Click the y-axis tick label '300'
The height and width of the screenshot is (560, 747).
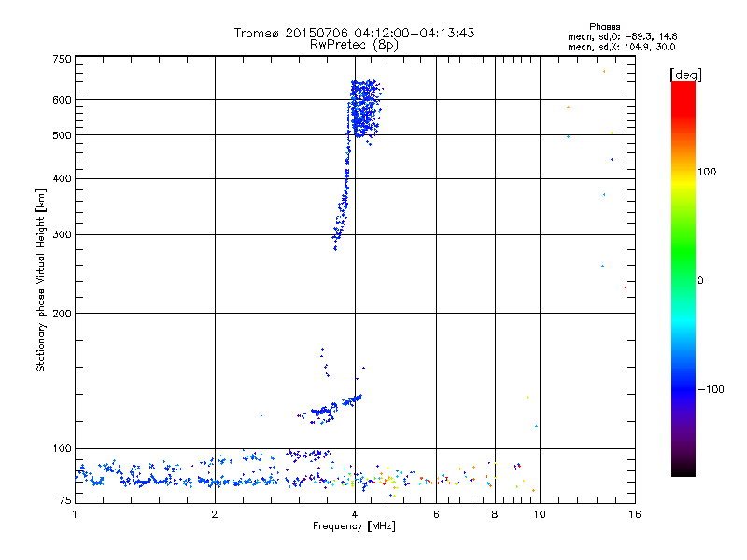point(62,235)
